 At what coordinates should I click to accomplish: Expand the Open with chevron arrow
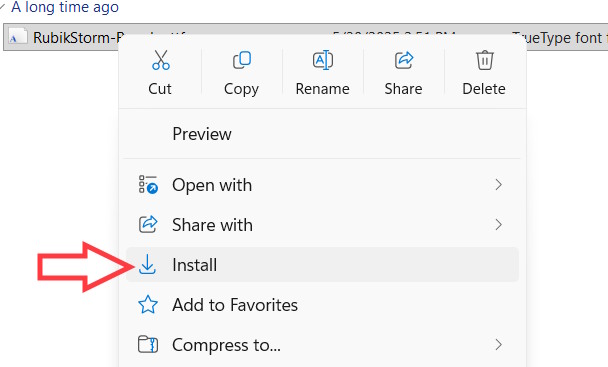[499, 185]
